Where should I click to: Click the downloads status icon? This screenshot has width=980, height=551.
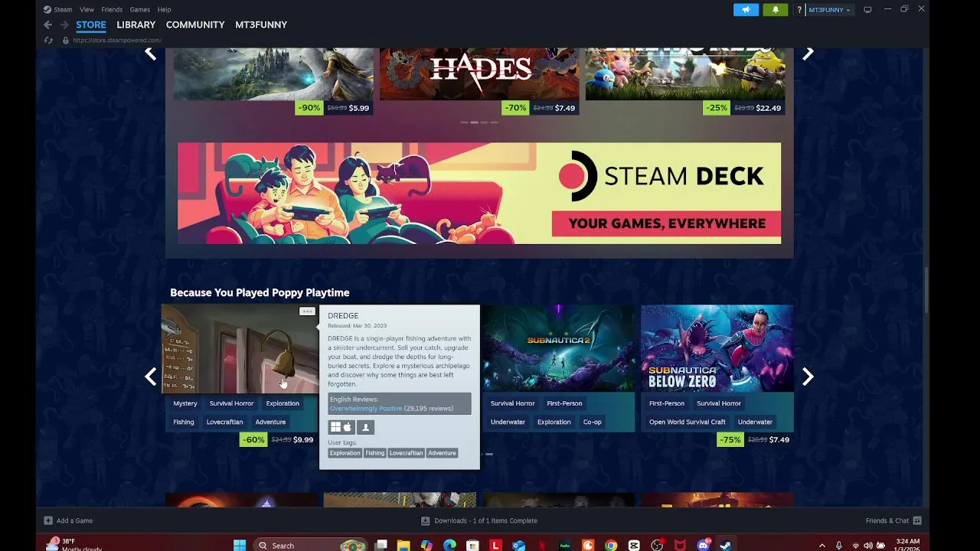point(425,520)
